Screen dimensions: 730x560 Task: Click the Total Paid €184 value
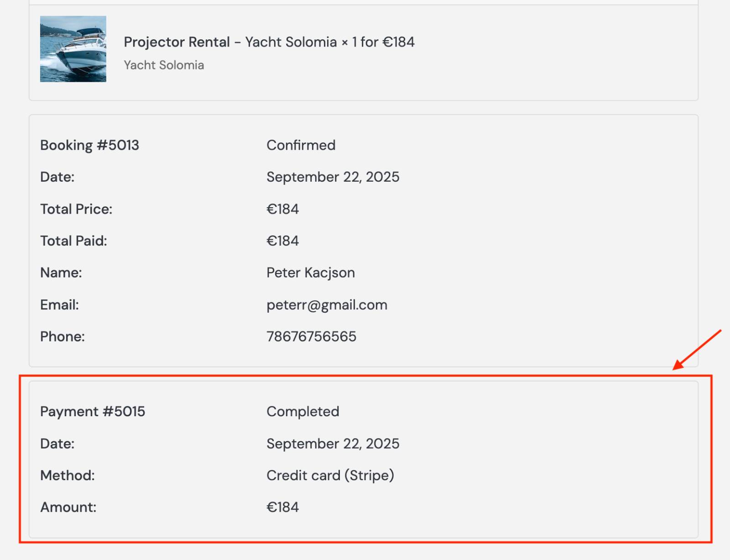click(x=282, y=241)
